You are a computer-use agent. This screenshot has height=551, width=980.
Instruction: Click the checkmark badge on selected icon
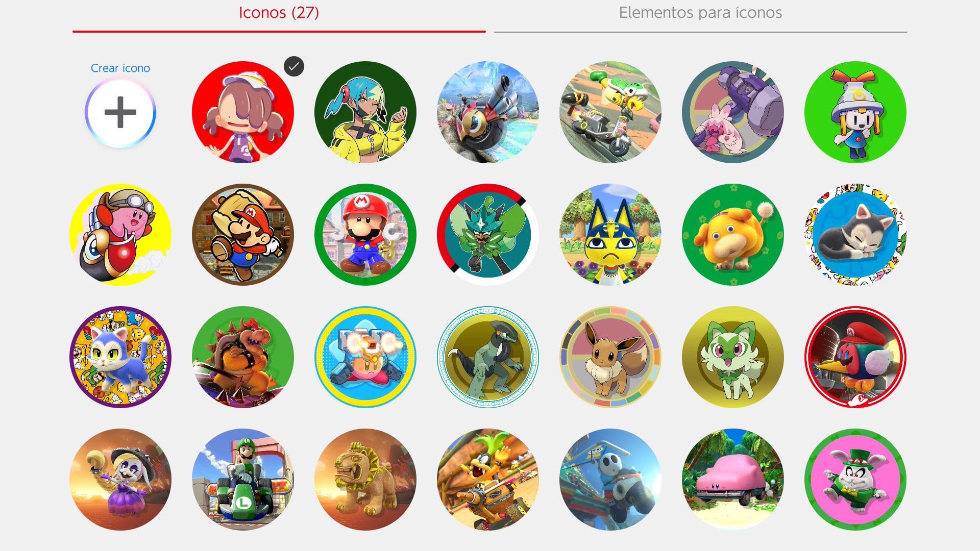pyautogui.click(x=294, y=66)
